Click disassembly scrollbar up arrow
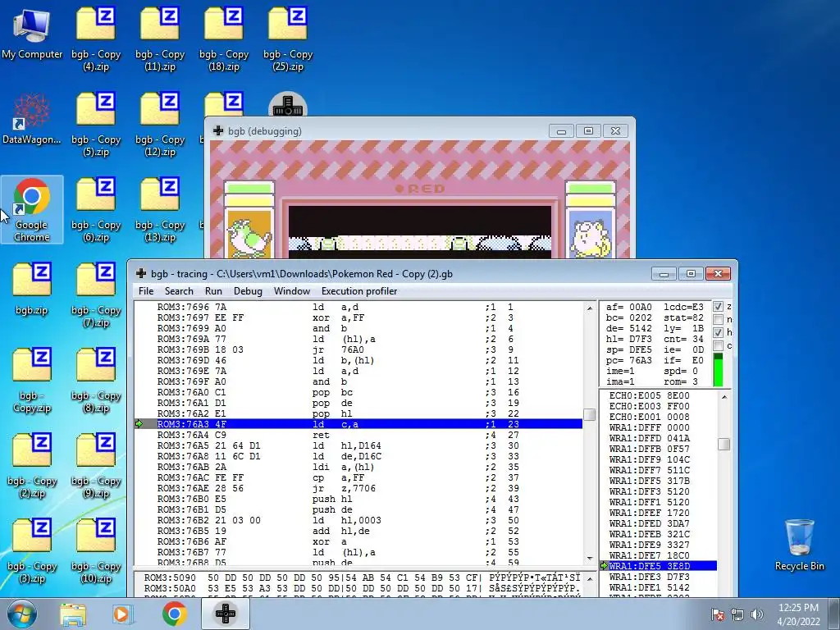This screenshot has width=840, height=630. pyautogui.click(x=589, y=308)
